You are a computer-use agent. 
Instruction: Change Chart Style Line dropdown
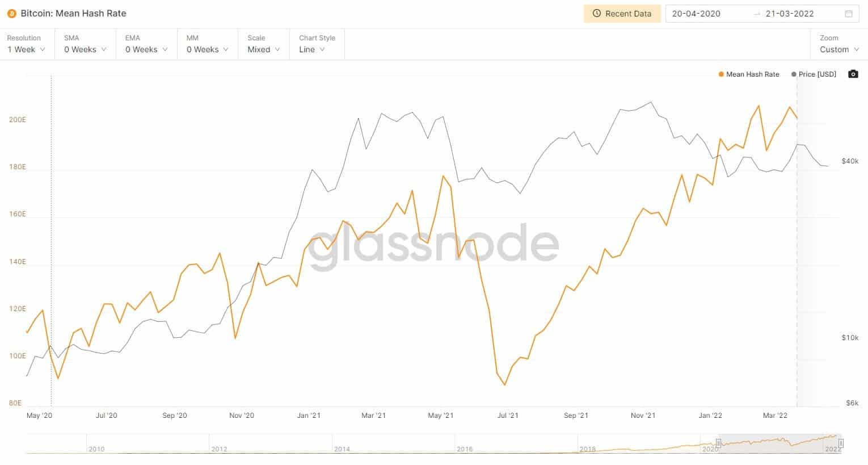[317, 44]
